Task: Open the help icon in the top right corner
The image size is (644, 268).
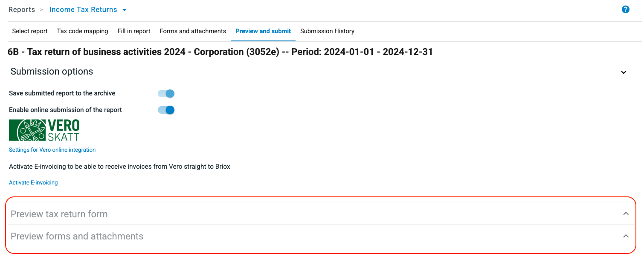Action: [x=625, y=9]
